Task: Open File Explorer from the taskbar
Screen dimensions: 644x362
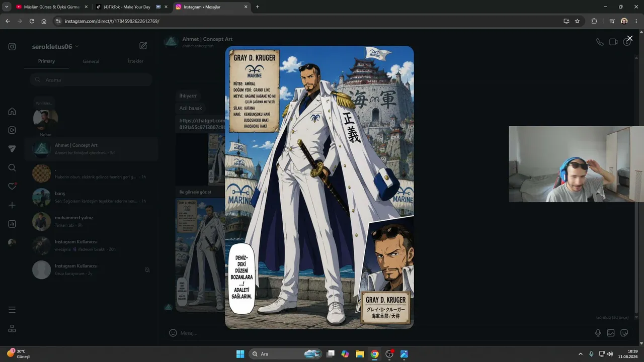Action: point(360,354)
